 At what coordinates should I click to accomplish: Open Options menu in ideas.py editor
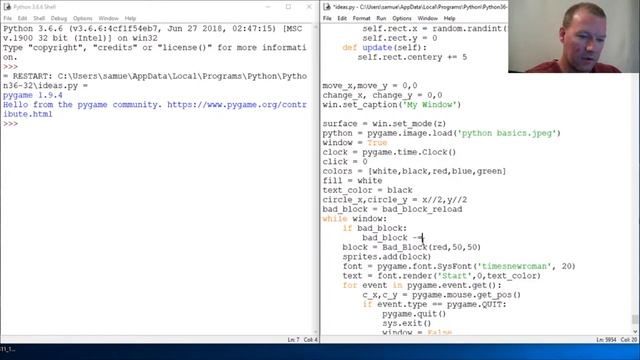coord(402,18)
